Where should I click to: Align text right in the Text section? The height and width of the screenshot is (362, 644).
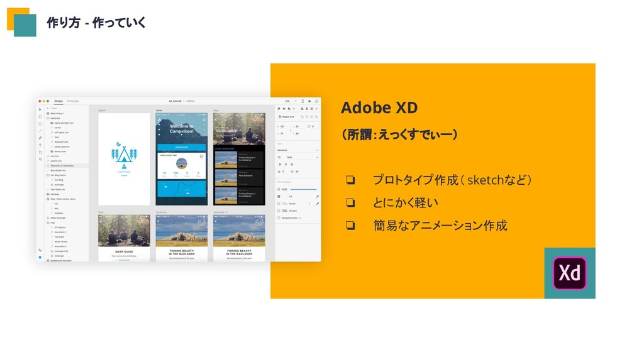pyautogui.click(x=292, y=164)
